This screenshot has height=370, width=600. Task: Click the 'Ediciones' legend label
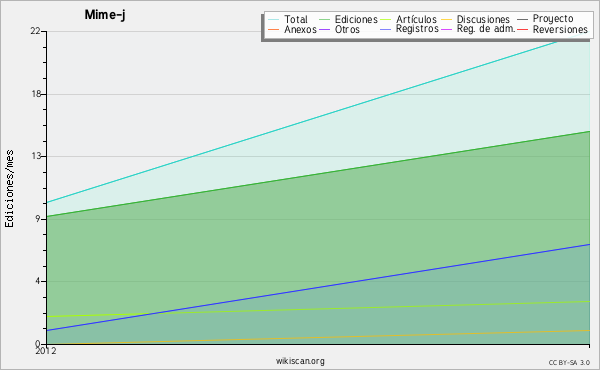pos(356,19)
